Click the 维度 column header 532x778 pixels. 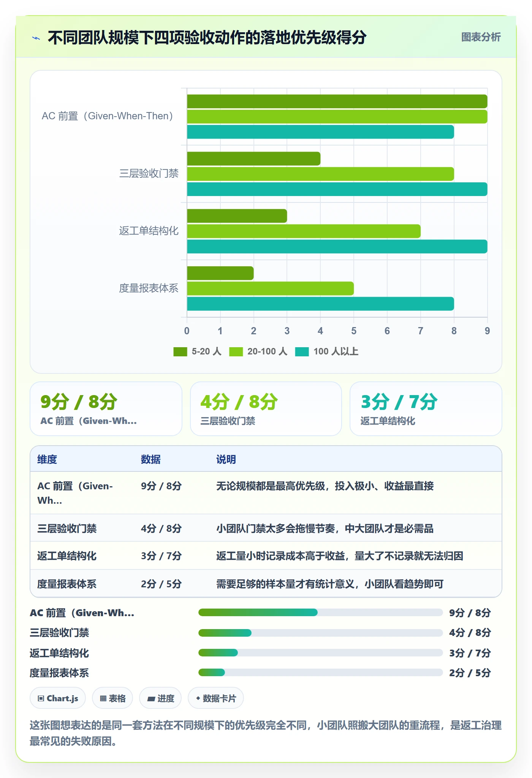coord(47,459)
